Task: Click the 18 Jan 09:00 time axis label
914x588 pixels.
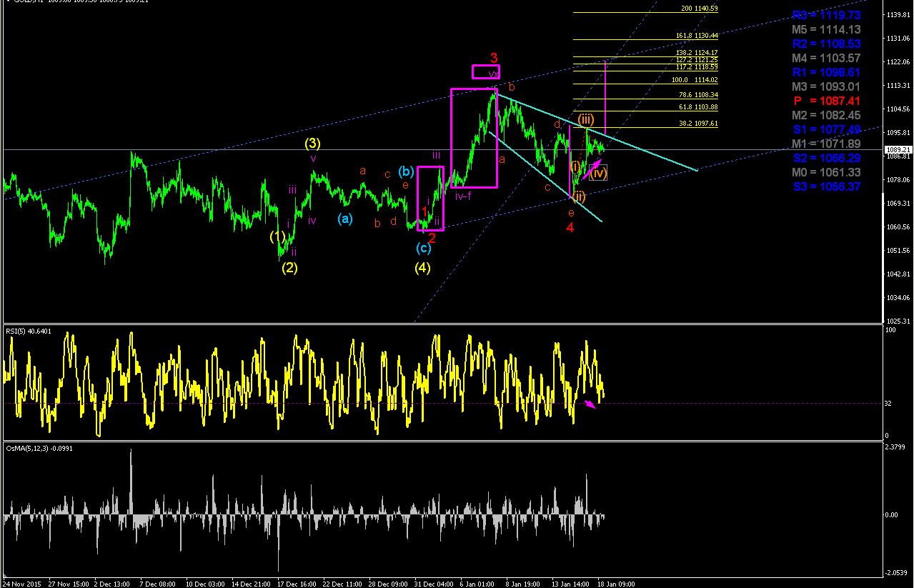Action: tap(617, 584)
